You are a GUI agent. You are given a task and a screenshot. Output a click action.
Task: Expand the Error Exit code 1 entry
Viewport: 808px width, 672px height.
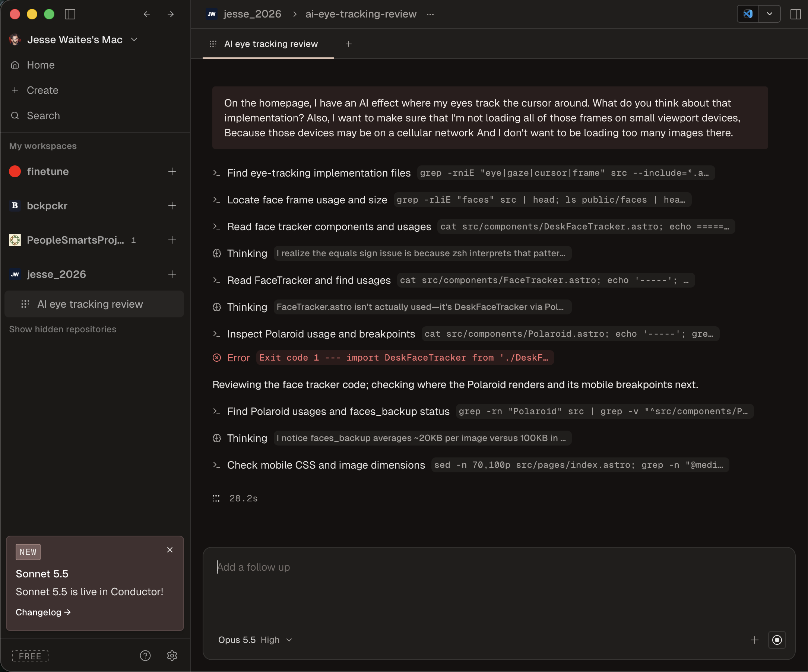tap(383, 358)
